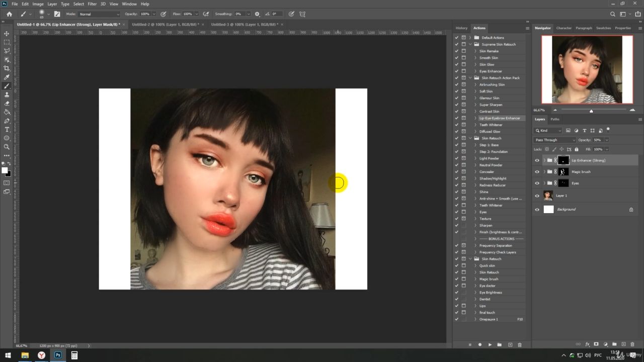Screen dimensions: 644x362
Task: Select the Zoom tool in toolbar
Action: tap(7, 147)
